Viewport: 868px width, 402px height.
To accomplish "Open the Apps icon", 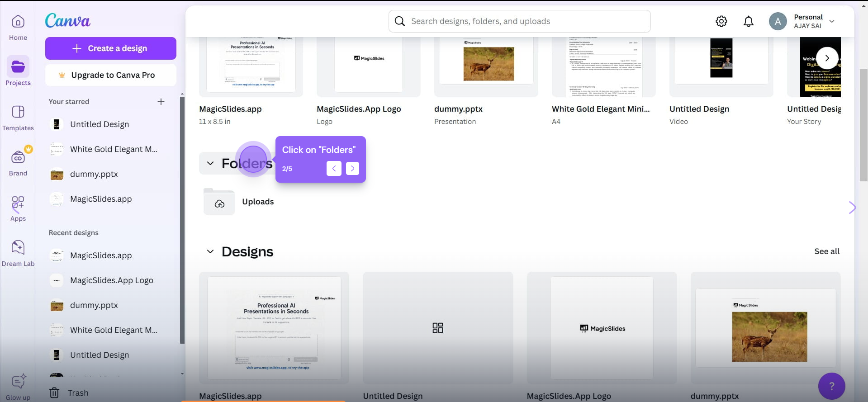I will click(18, 203).
